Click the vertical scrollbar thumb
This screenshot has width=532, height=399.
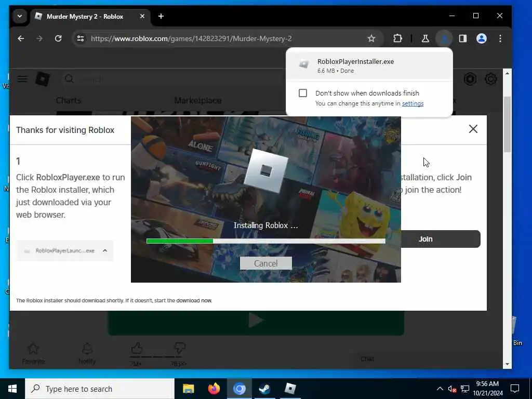pos(507,124)
